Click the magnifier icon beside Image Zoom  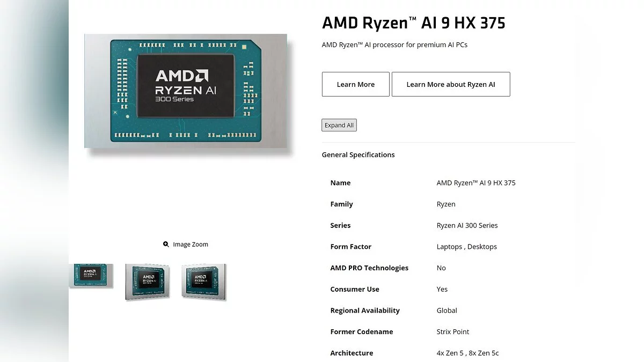coord(166,245)
